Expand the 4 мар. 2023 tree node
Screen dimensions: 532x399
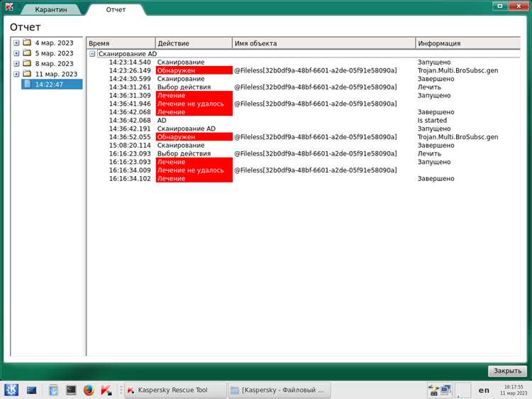[16, 43]
